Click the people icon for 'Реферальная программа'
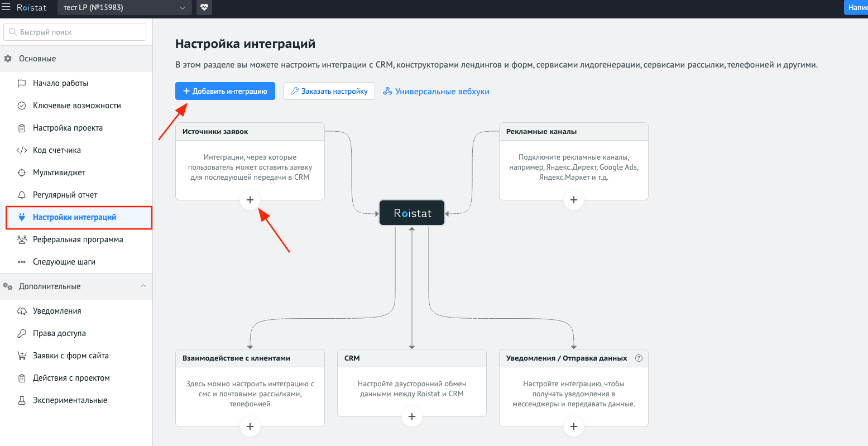 (22, 239)
